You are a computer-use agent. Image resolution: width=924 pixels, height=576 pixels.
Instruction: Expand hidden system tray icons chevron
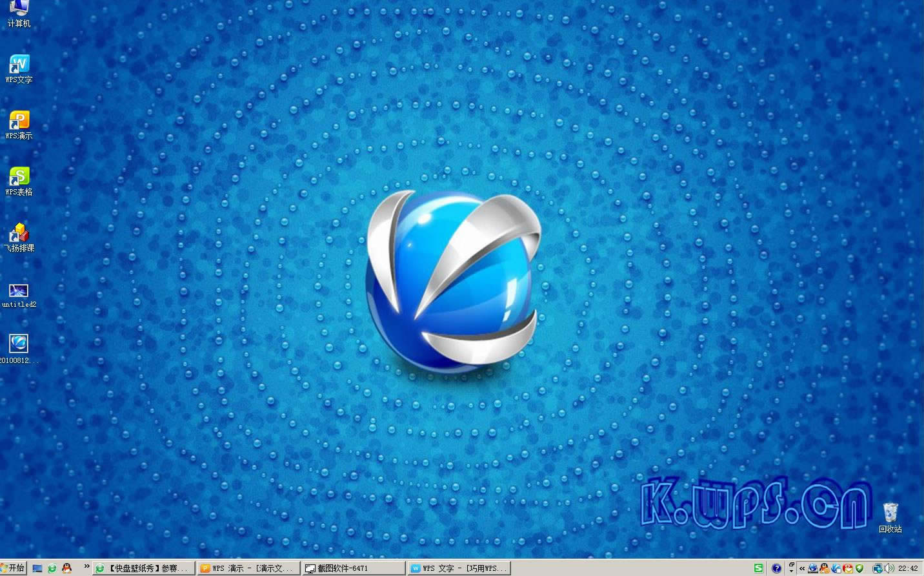(x=802, y=568)
